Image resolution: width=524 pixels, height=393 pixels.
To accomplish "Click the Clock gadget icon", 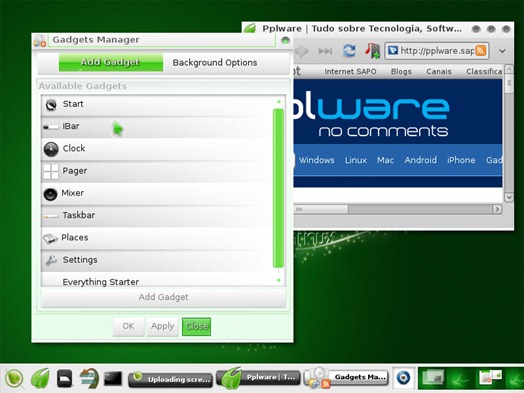I will [51, 149].
